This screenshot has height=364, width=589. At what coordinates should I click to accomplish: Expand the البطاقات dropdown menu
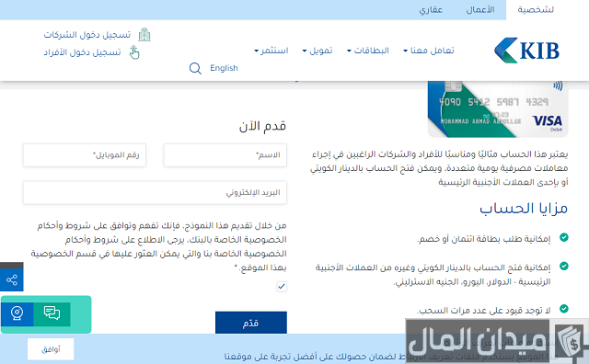[368, 51]
